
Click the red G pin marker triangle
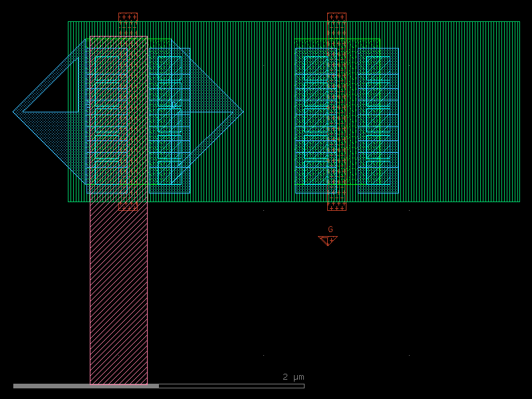click(x=328, y=240)
